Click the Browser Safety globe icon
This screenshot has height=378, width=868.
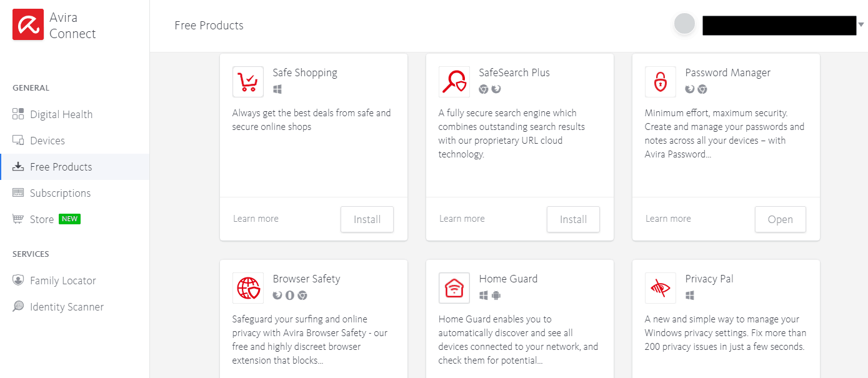point(247,287)
